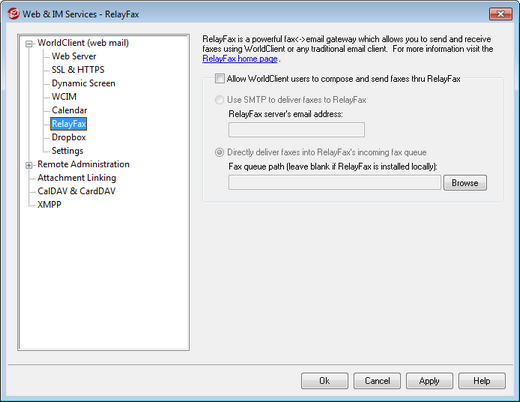Open the CalDAV & CardDAV item
520x402 pixels.
click(x=76, y=191)
